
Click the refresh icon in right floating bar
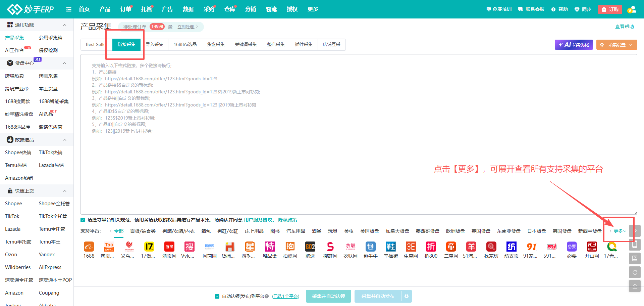click(635, 272)
